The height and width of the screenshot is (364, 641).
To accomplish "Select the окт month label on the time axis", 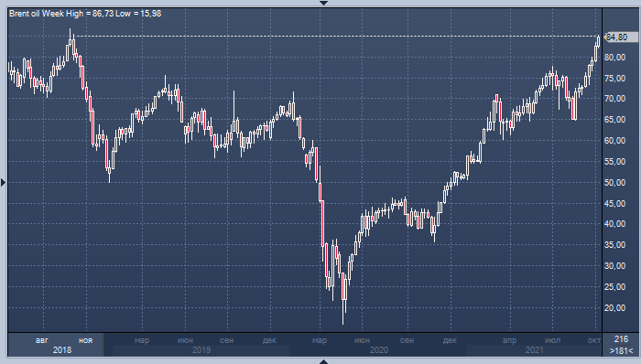I will pos(594,340).
